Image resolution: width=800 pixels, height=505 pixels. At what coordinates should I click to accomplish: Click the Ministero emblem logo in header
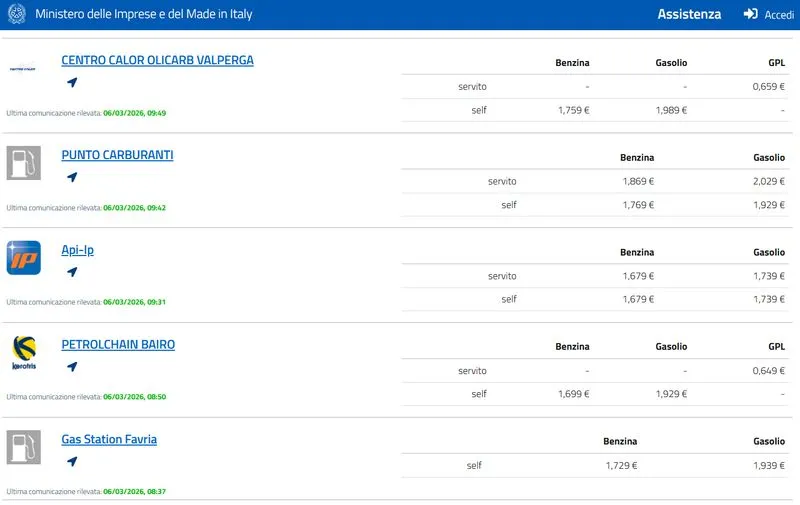click(x=17, y=15)
